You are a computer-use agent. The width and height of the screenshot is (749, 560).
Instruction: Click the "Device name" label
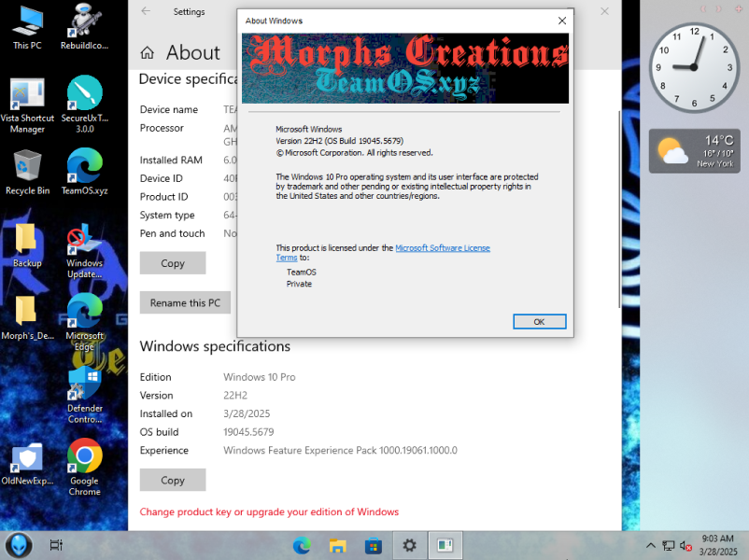(169, 110)
